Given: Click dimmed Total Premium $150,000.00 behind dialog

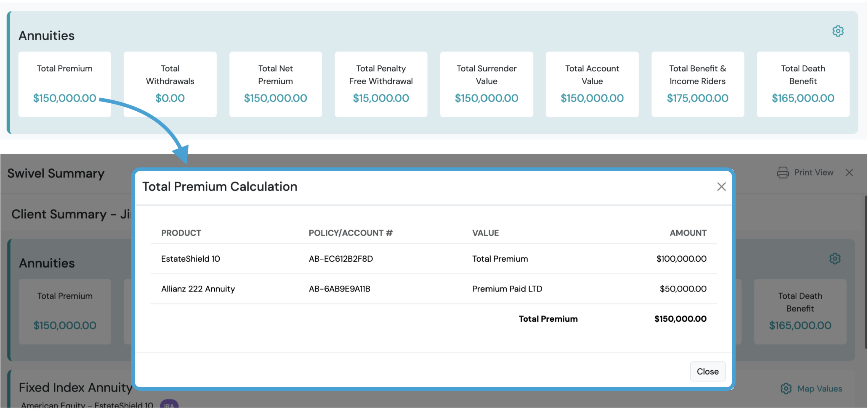Looking at the screenshot, I should point(65,325).
